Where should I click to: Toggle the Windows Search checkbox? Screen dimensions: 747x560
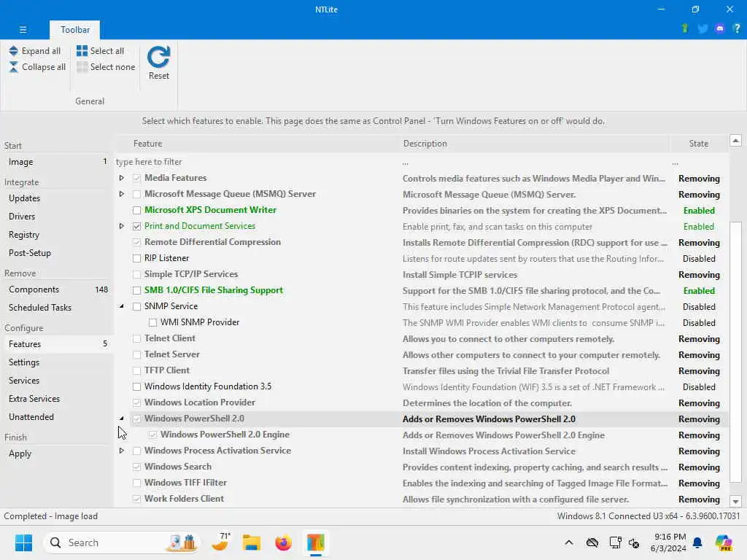[x=136, y=467]
